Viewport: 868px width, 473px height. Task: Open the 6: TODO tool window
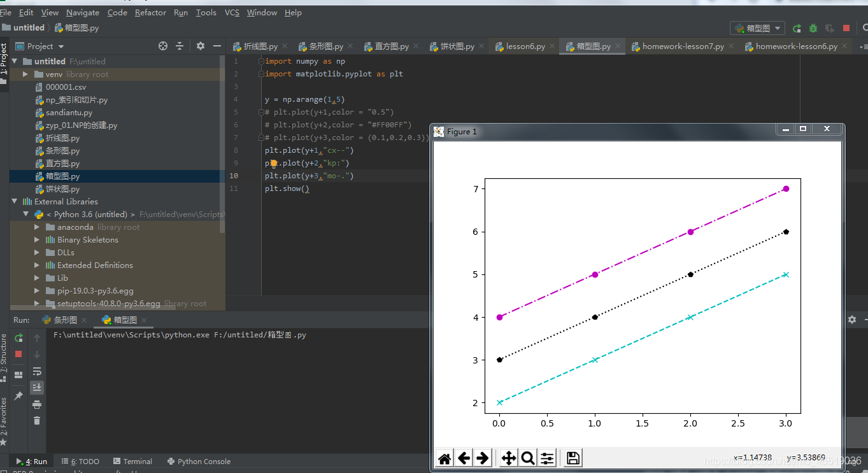(80, 462)
